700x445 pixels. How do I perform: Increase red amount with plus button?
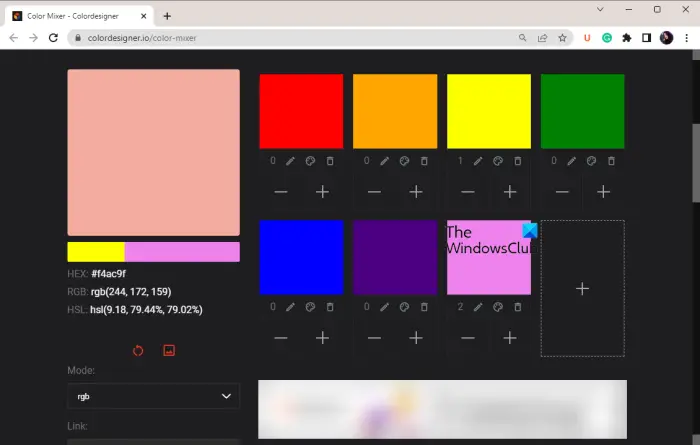pos(322,192)
